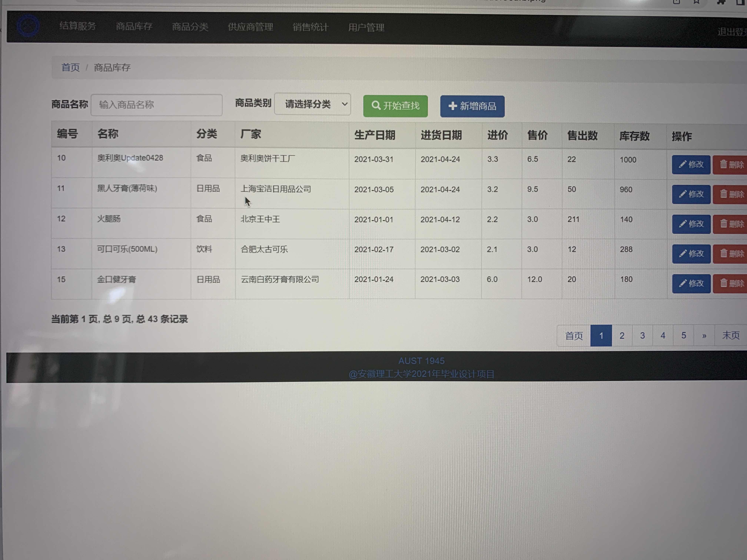747x560 pixels.
Task: Expand 请选择分类 category dropdown
Action: [313, 104]
